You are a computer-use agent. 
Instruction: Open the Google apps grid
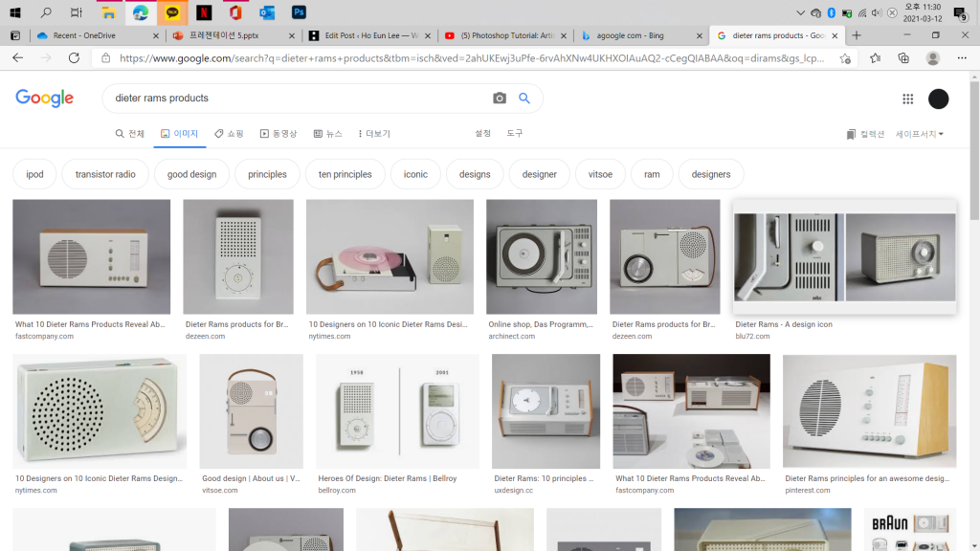pos(908,99)
